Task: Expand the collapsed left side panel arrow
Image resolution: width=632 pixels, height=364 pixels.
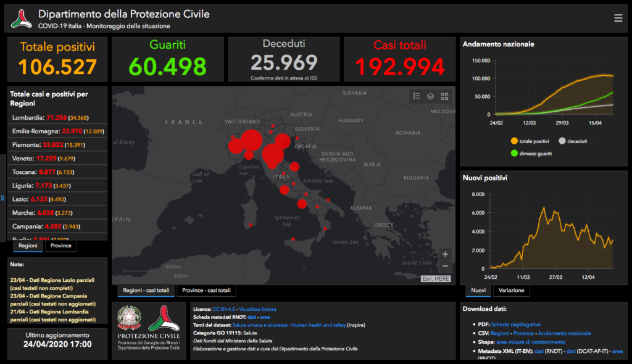Action: coord(2,198)
